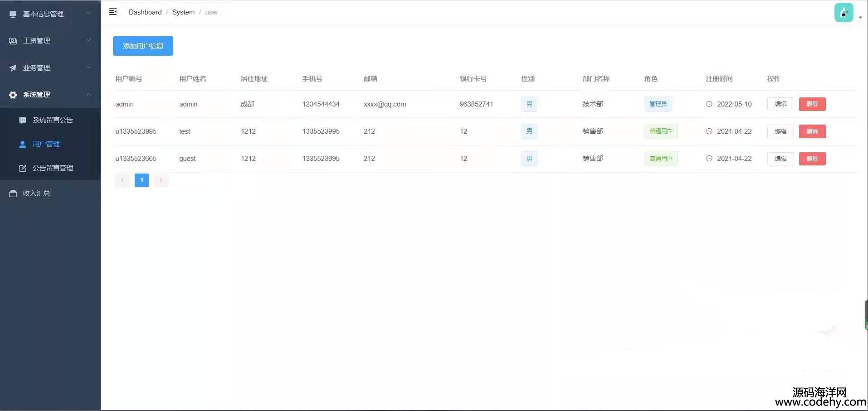Delete the guest user row
868x411 pixels.
coord(812,159)
